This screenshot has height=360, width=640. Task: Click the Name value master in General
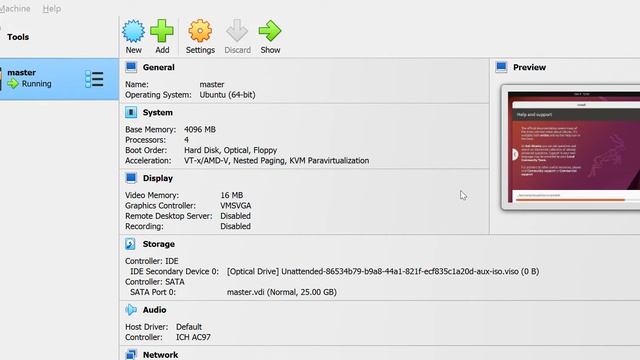coord(211,84)
